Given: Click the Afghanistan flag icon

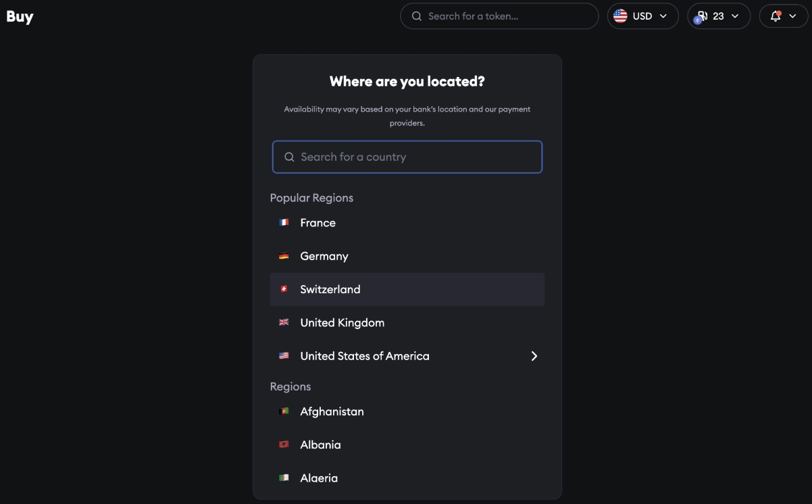Looking at the screenshot, I should tap(284, 411).
